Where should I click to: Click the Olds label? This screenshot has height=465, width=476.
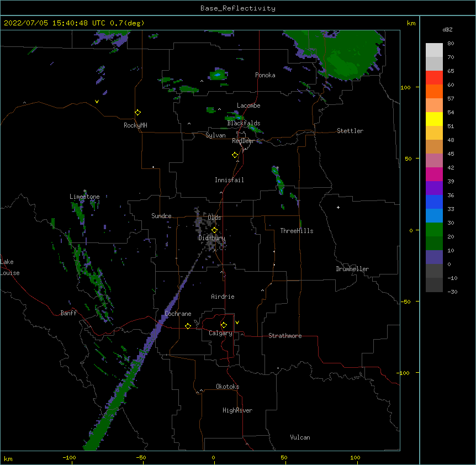click(214, 218)
